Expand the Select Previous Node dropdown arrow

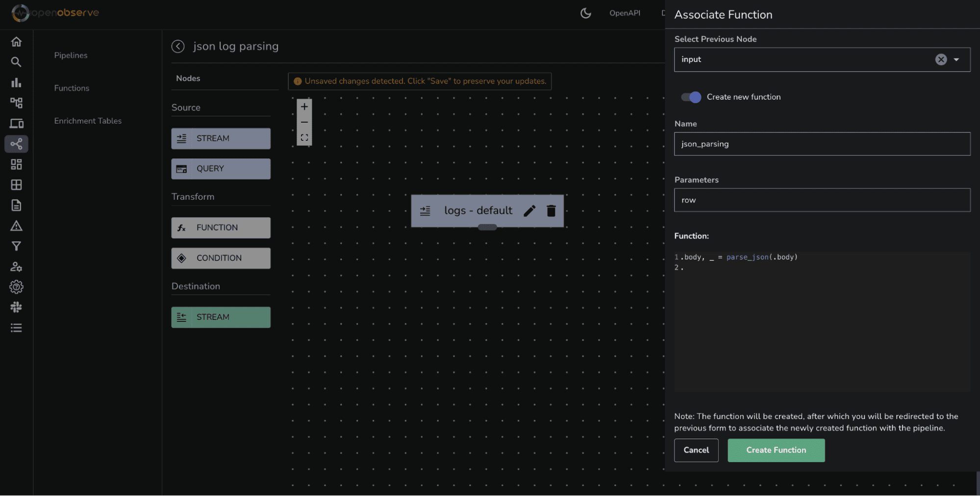pyautogui.click(x=956, y=60)
